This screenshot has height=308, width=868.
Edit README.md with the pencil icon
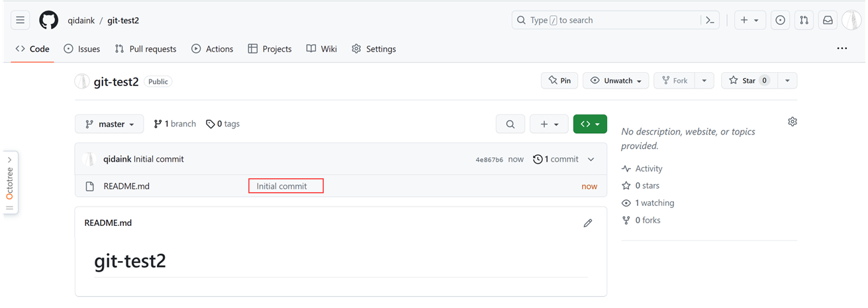[x=587, y=223]
